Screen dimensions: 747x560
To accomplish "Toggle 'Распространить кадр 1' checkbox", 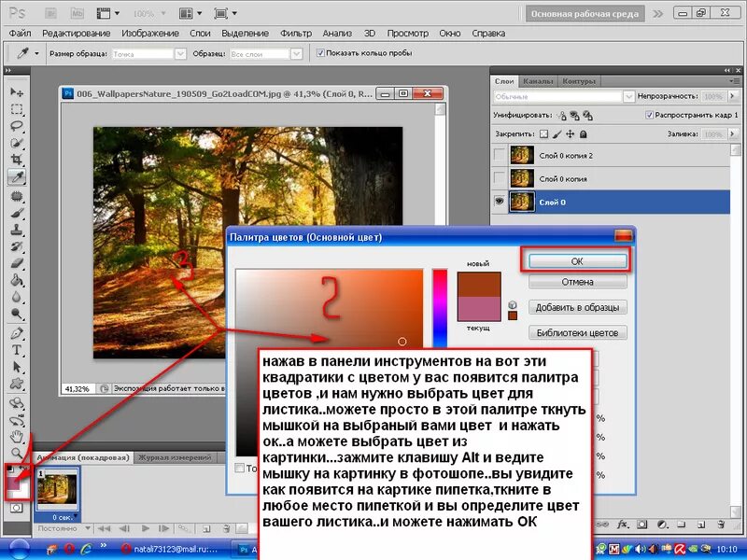I will point(649,115).
